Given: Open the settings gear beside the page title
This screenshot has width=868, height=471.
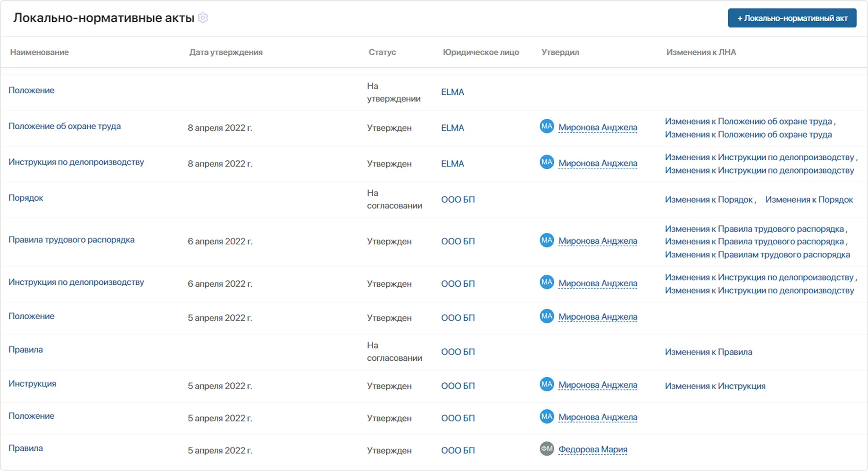Looking at the screenshot, I should coord(203,18).
